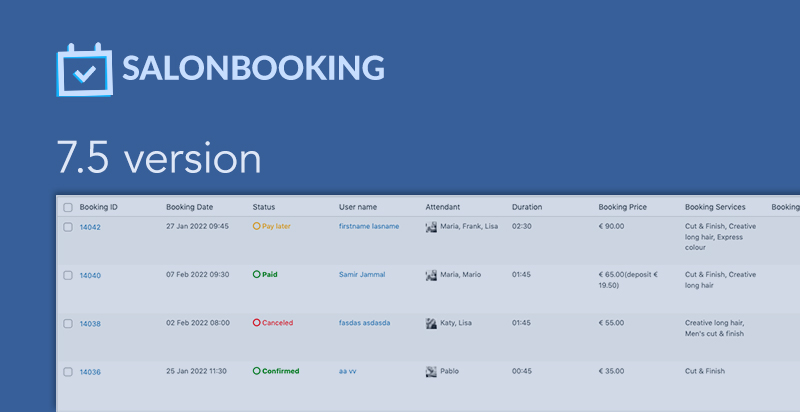Click the red Canceled status circle icon
Image resolution: width=800 pixels, height=412 pixels.
click(x=257, y=323)
